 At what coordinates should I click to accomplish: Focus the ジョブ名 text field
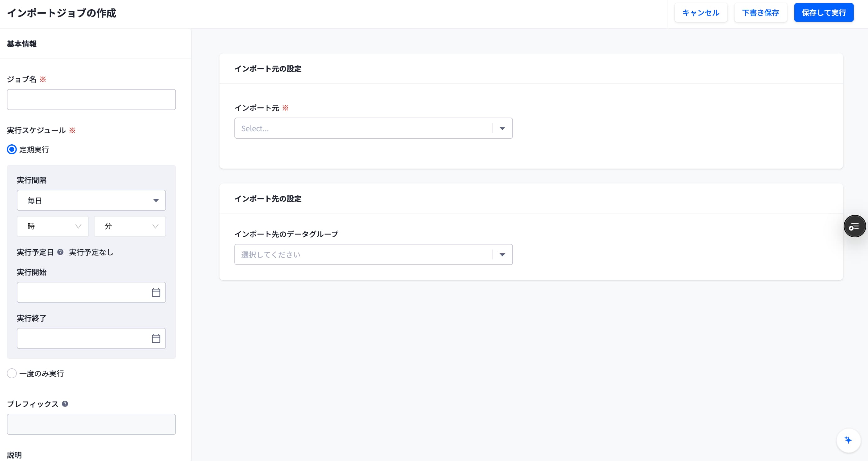[x=91, y=100]
